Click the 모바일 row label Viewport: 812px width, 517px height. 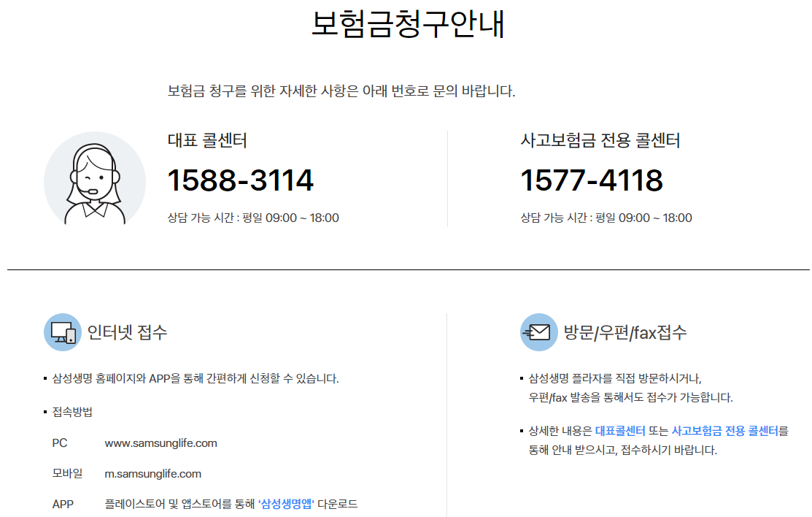pos(67,473)
